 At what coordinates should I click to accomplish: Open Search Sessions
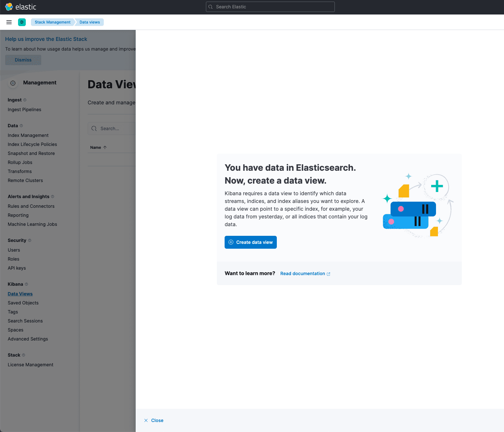(25, 321)
